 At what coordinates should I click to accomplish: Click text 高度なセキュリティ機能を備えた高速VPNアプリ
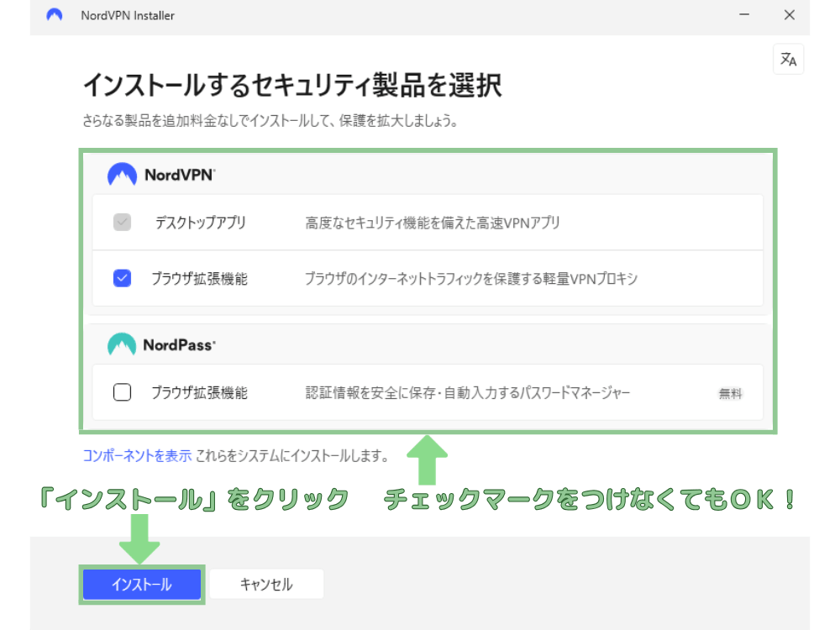[433, 223]
